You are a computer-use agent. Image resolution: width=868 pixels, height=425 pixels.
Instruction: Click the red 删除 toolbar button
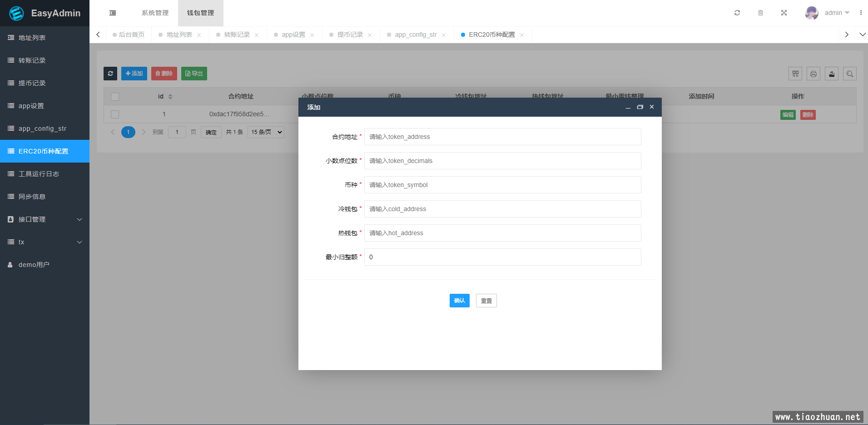click(164, 74)
